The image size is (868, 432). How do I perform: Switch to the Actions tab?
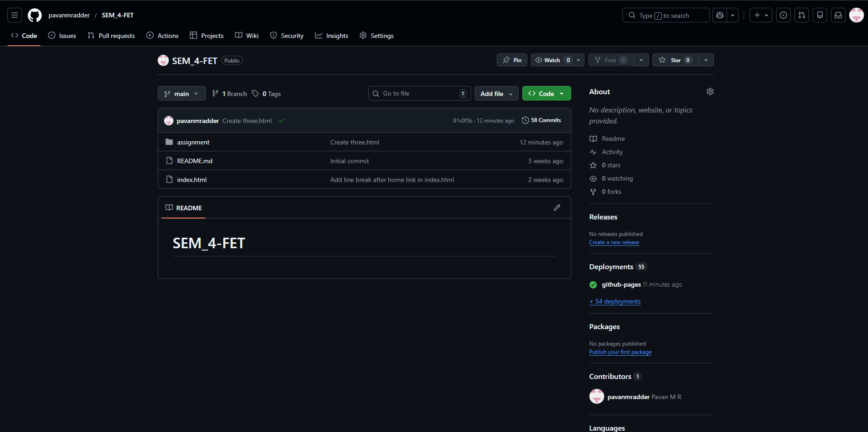coord(162,36)
